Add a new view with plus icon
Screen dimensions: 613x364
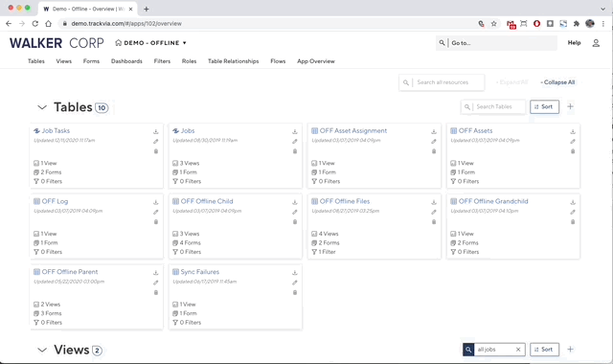click(571, 349)
